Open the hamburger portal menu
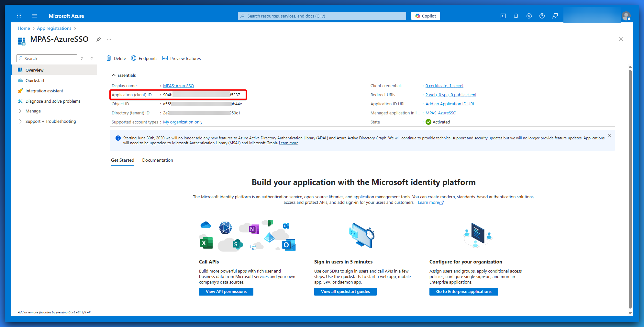The width and height of the screenshot is (644, 327). click(x=35, y=16)
